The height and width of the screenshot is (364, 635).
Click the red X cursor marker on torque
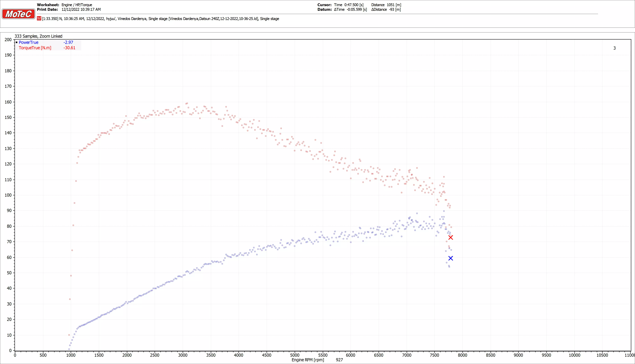coord(451,238)
